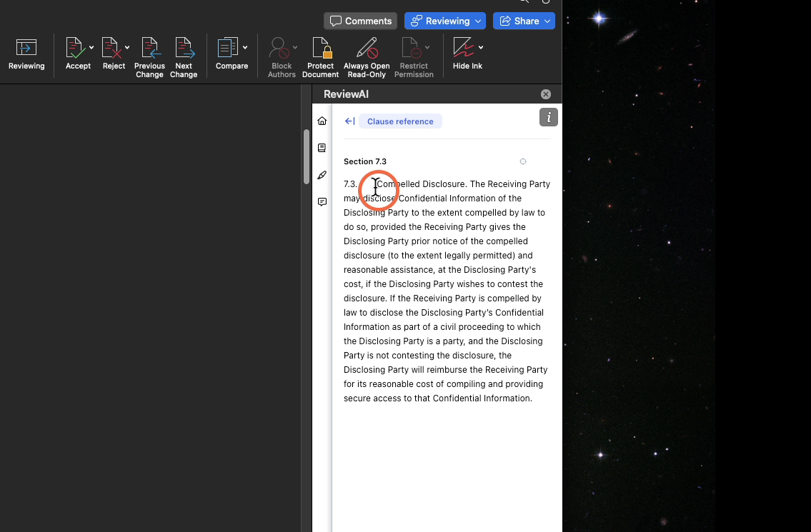Expand the Compare dropdown arrow
This screenshot has width=811, height=532.
pos(245,48)
